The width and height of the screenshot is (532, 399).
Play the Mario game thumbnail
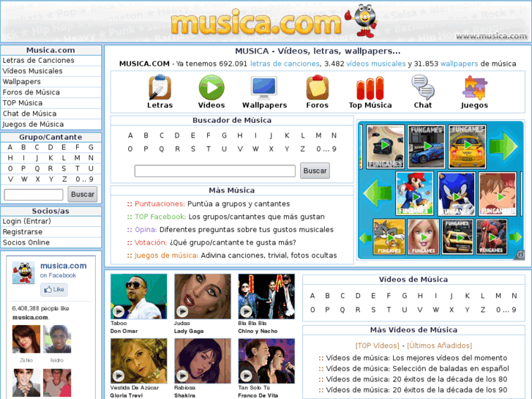(415, 193)
